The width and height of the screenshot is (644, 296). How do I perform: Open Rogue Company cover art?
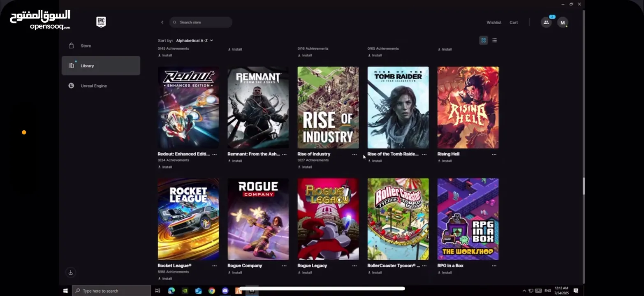tap(258, 219)
